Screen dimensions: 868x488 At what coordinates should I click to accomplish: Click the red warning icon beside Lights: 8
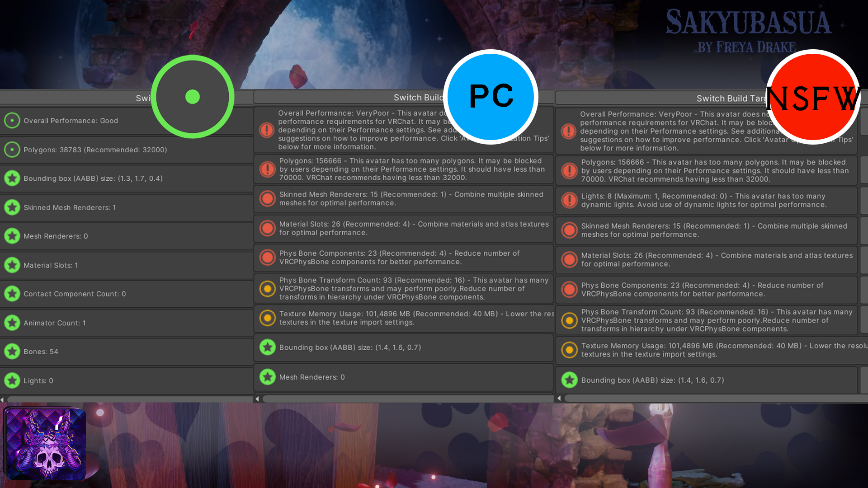[569, 200]
